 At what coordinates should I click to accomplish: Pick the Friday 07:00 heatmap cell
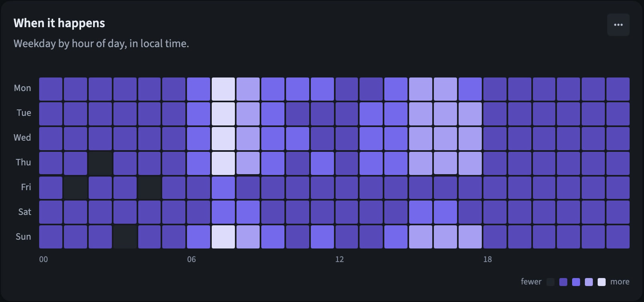[x=223, y=188]
